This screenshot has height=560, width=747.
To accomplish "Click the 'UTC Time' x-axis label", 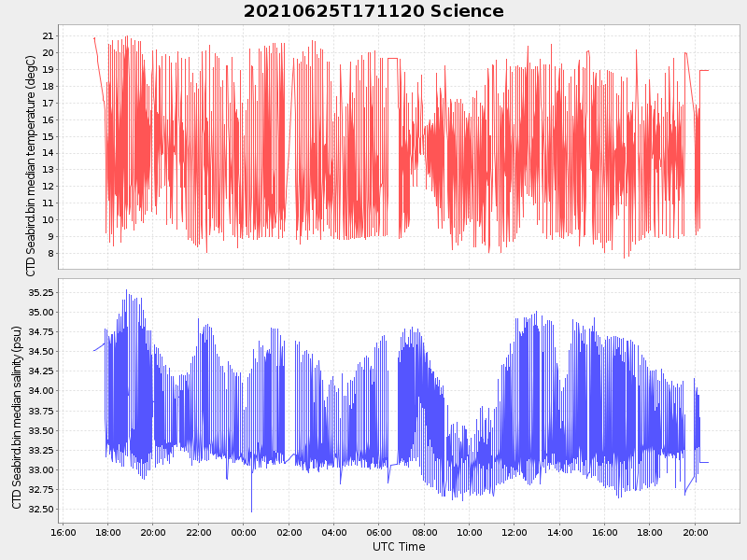I will pyautogui.click(x=399, y=547).
